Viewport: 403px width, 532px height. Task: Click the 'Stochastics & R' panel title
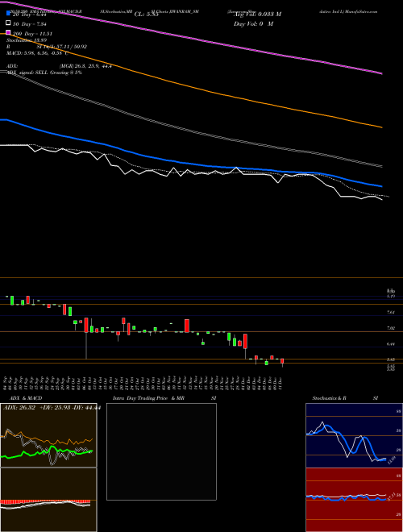click(330, 398)
